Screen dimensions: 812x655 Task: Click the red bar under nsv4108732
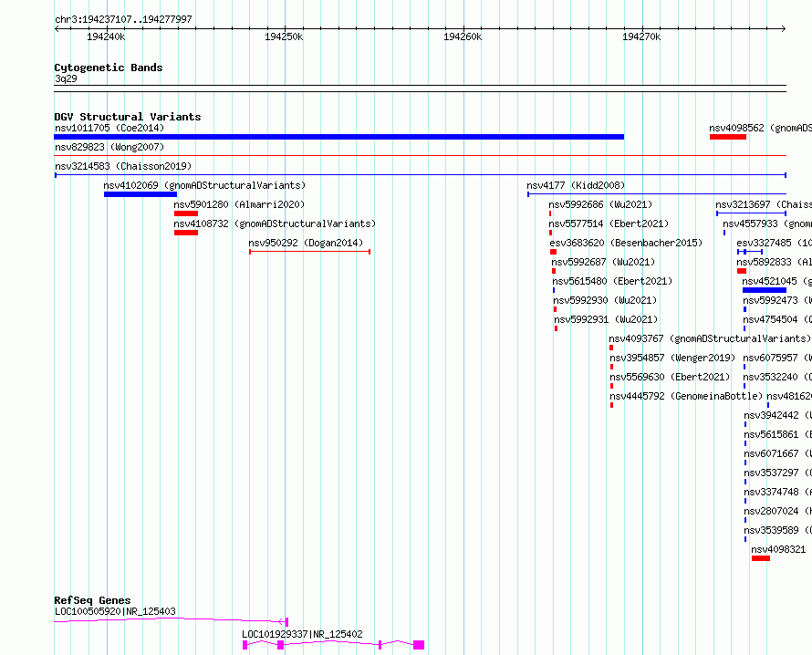[186, 233]
